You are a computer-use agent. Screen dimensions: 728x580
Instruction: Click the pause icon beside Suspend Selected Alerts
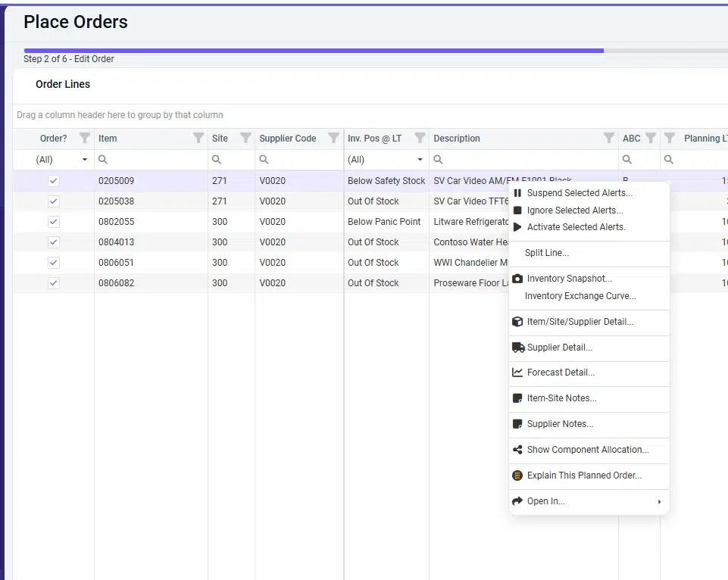(x=517, y=193)
